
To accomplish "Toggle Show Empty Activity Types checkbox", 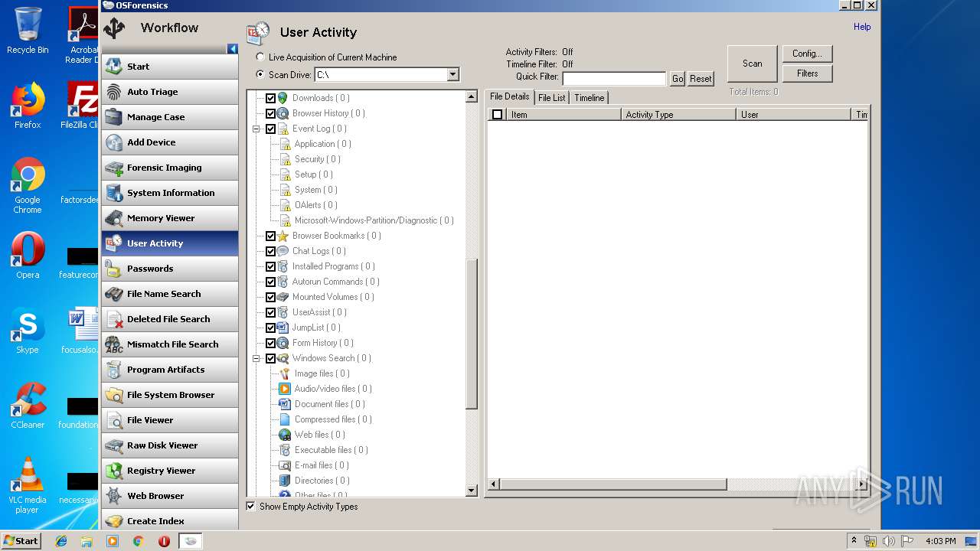I will click(x=250, y=507).
